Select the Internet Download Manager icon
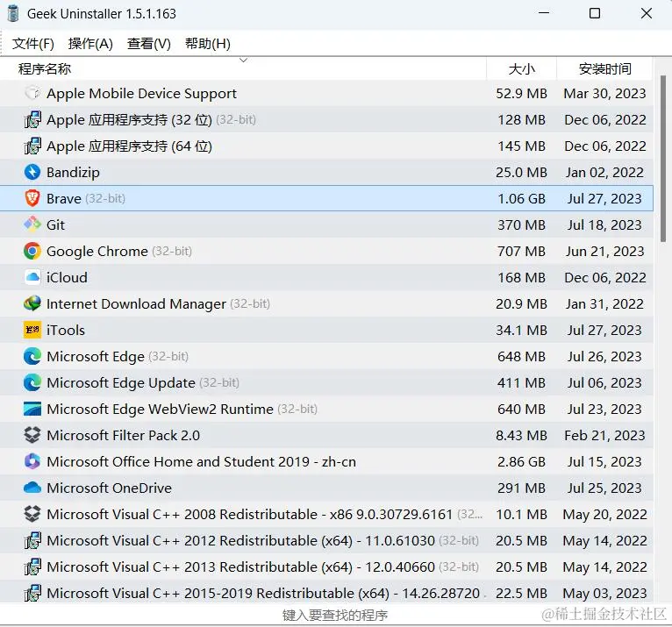The height and width of the screenshot is (627, 672). 32,303
